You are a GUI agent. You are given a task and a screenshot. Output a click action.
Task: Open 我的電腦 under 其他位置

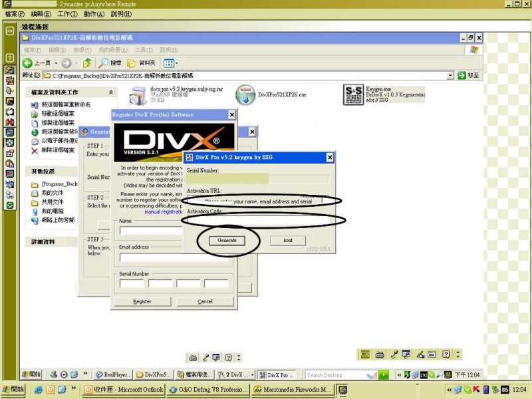pos(47,211)
